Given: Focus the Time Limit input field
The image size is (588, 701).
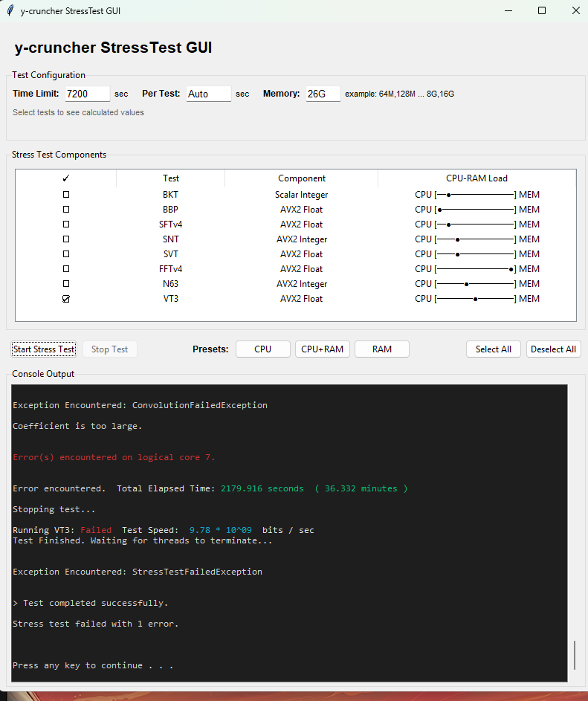Looking at the screenshot, I should 88,94.
